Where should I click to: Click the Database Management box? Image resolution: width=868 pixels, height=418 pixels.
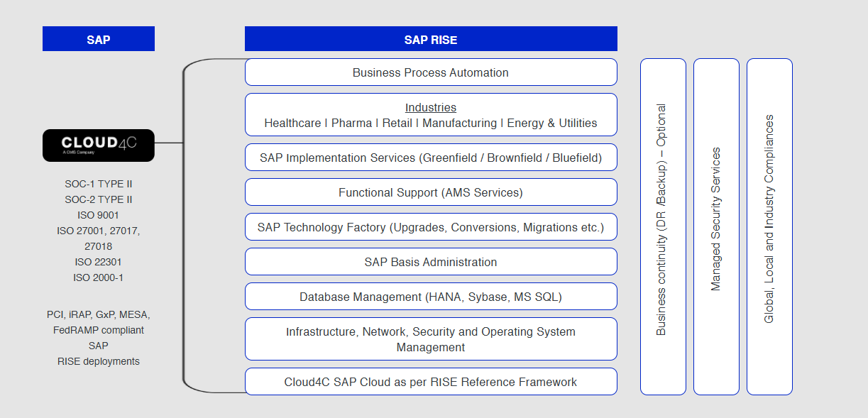[x=430, y=297]
